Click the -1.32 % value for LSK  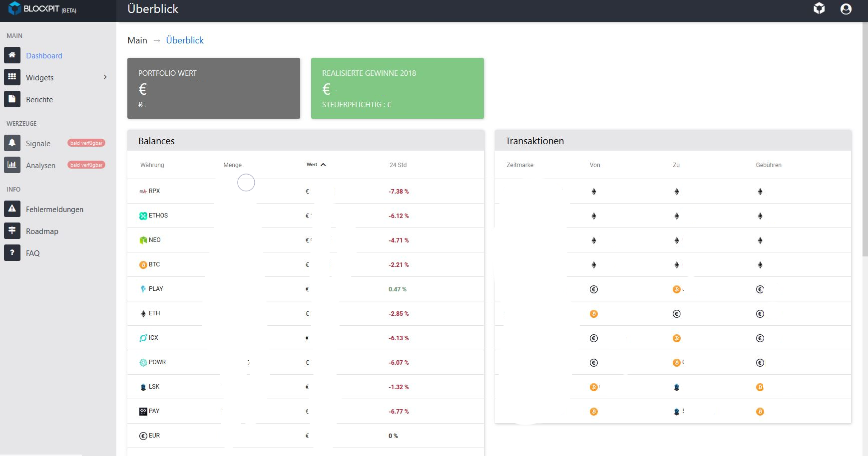399,387
